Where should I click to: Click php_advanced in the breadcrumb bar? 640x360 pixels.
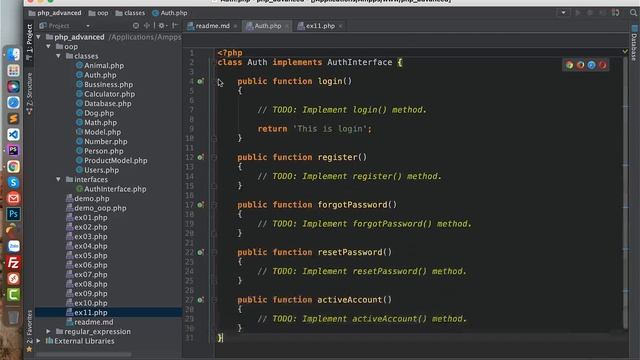pos(55,13)
